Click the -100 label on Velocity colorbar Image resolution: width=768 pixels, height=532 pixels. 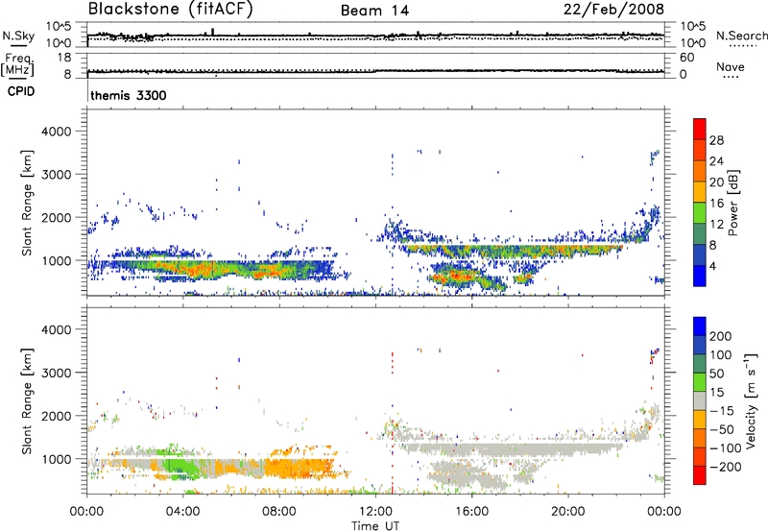[725, 448]
